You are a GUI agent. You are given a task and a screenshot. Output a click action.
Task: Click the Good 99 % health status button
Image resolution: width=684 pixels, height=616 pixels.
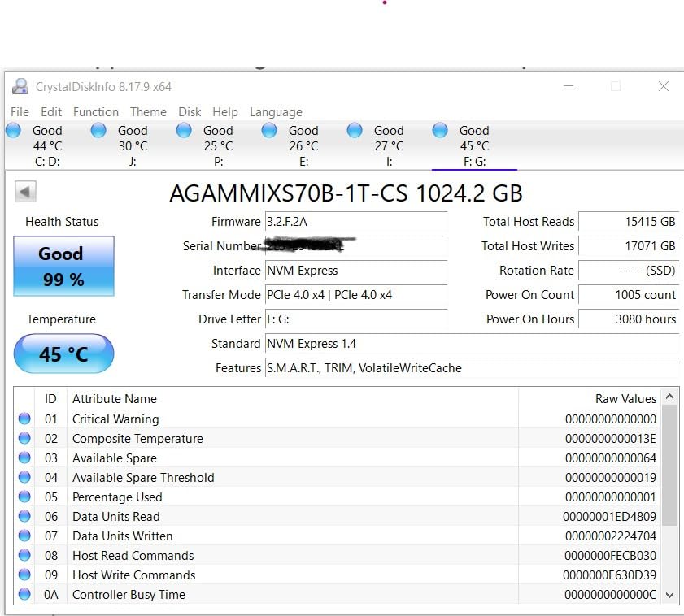63,267
